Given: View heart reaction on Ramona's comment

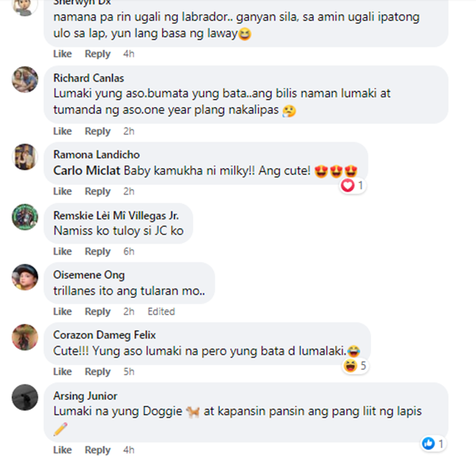Looking at the screenshot, I should pos(352,185).
